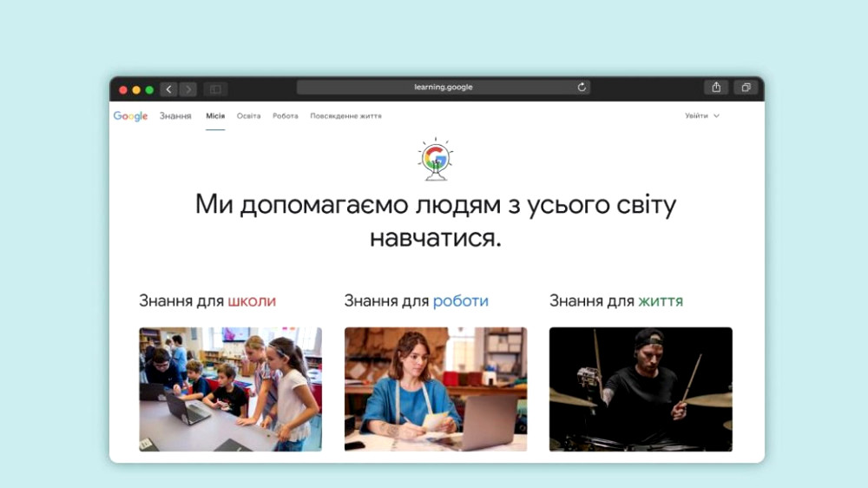
Task: Select the Місія tab
Action: click(215, 116)
